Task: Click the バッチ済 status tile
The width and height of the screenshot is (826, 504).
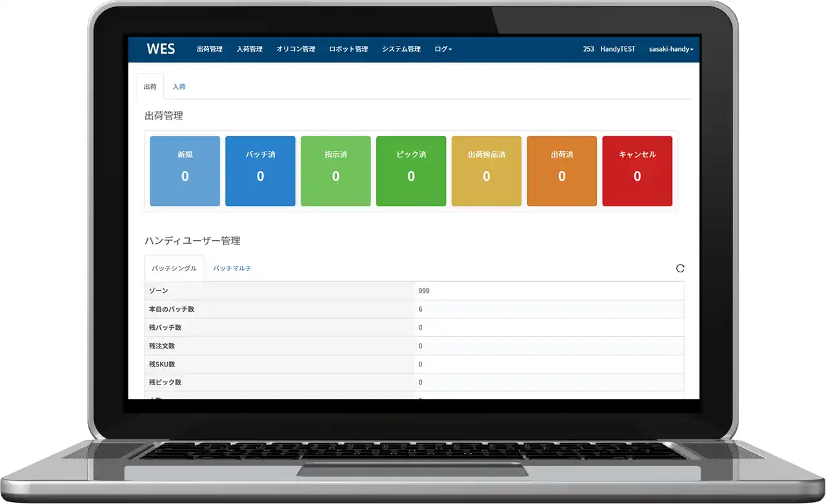Action: pyautogui.click(x=260, y=171)
